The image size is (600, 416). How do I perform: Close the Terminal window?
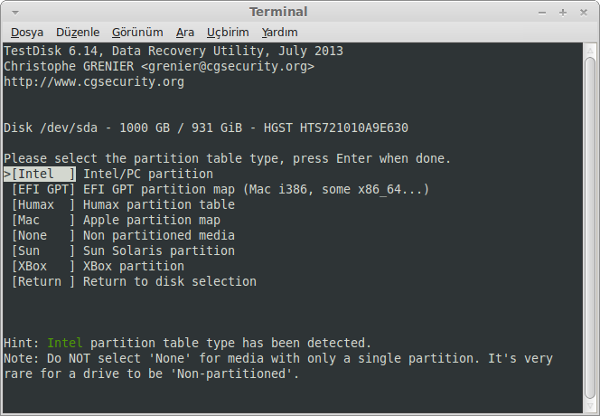583,13
